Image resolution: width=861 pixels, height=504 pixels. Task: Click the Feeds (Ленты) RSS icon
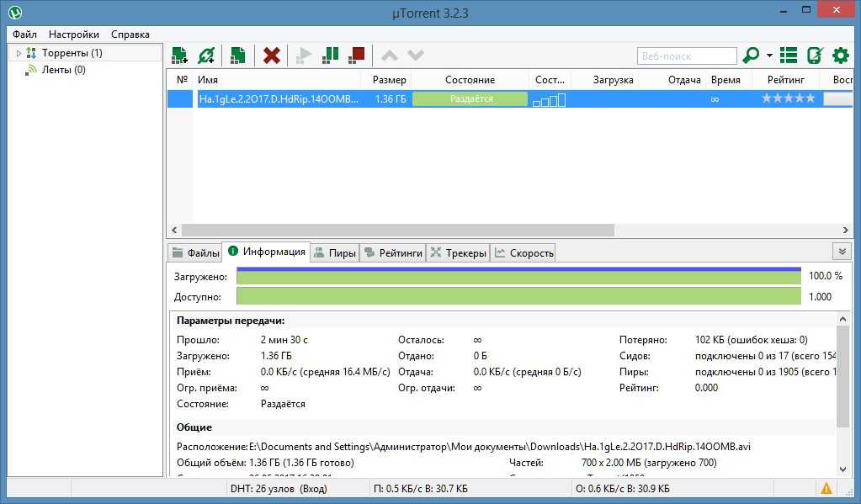pyautogui.click(x=31, y=70)
